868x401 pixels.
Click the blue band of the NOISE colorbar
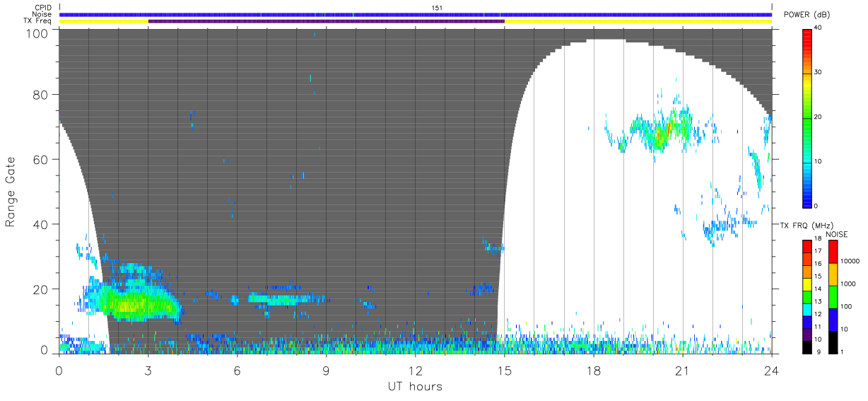point(833,320)
